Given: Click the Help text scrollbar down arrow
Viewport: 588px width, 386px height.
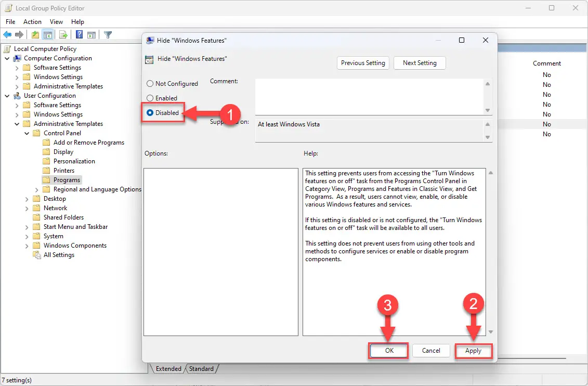Looking at the screenshot, I should (x=490, y=331).
